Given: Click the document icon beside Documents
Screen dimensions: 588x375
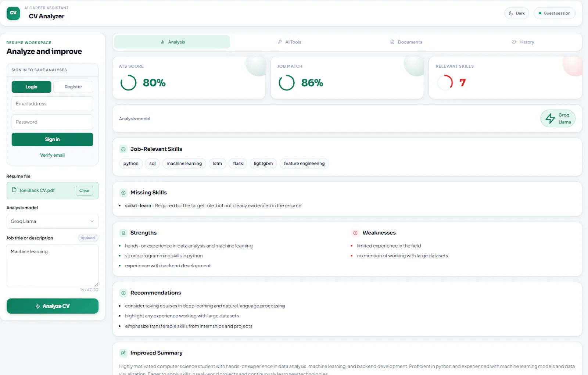Looking at the screenshot, I should tap(392, 42).
